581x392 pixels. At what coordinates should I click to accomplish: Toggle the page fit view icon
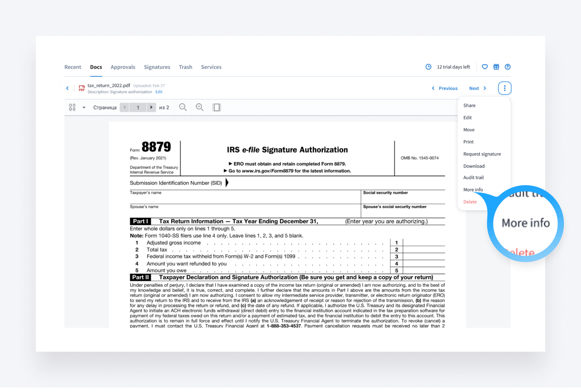click(x=217, y=108)
